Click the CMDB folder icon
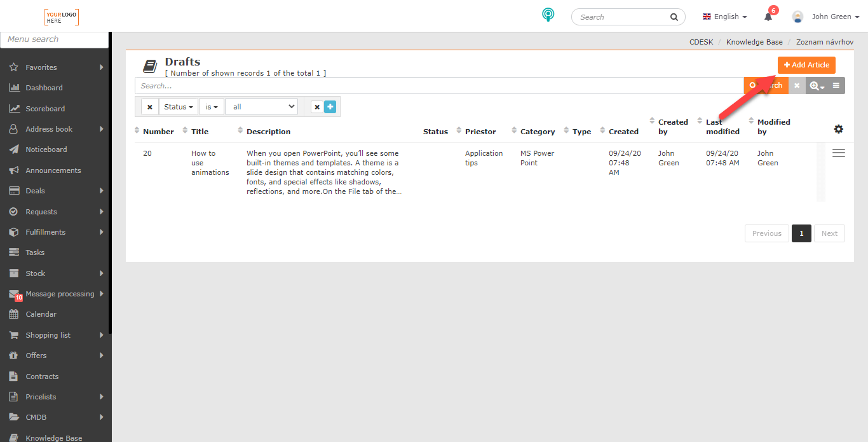The width and height of the screenshot is (868, 442). pyautogui.click(x=13, y=417)
